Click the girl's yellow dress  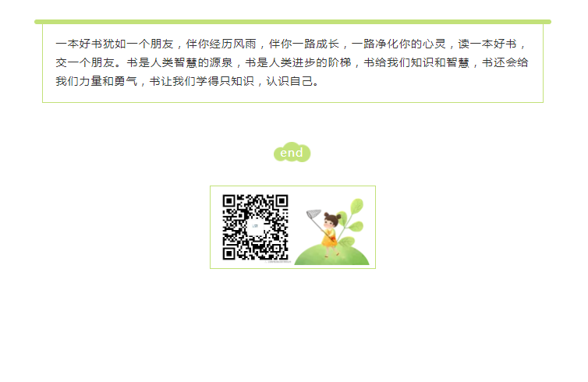(x=329, y=238)
